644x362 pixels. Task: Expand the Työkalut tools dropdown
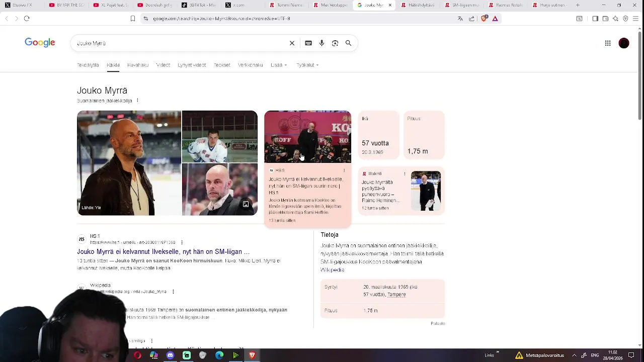click(307, 65)
